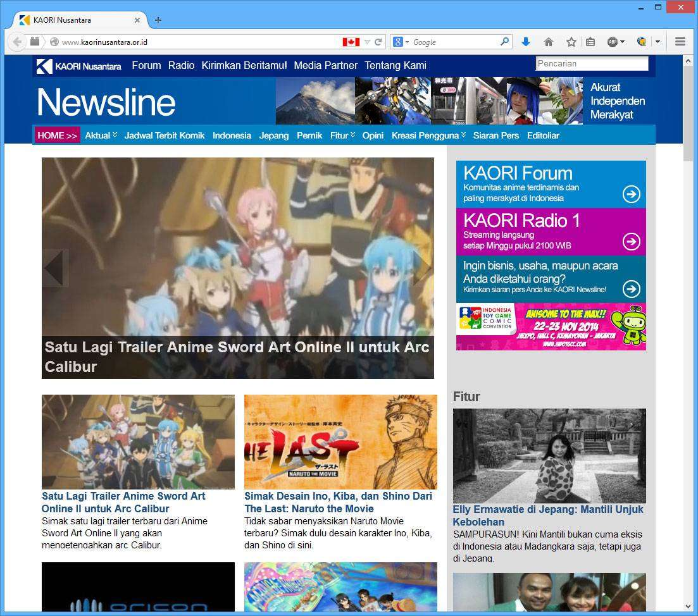Show next slide with the right carousel arrow
The image size is (698, 616).
[421, 268]
